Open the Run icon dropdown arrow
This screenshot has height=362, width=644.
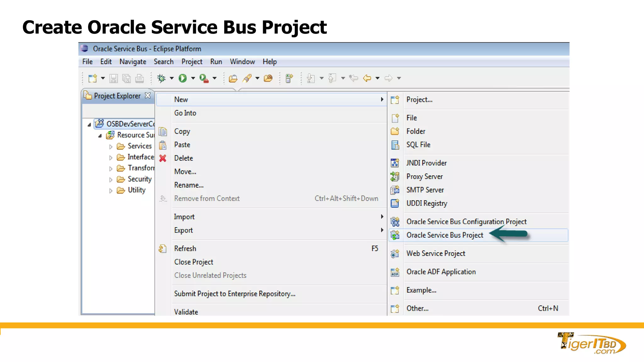click(x=193, y=78)
